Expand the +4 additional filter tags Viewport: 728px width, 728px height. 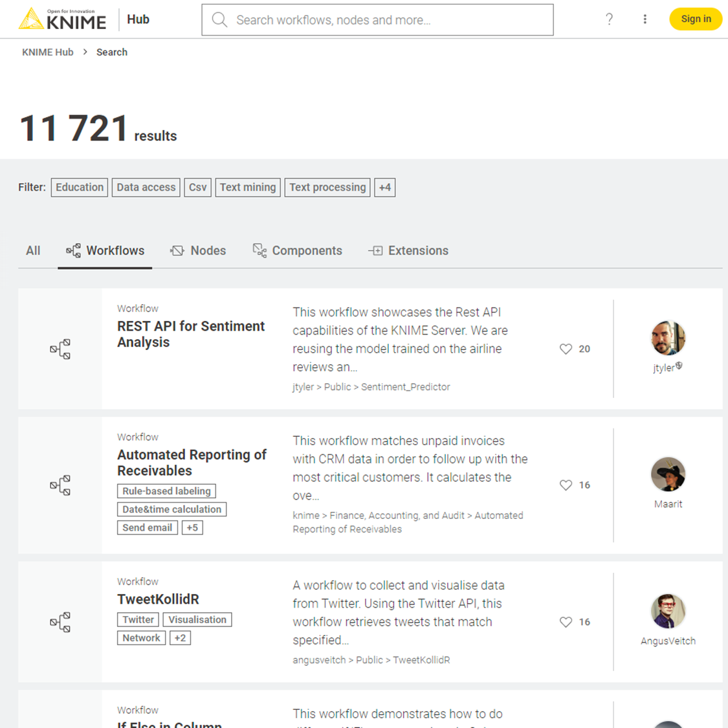(x=385, y=188)
